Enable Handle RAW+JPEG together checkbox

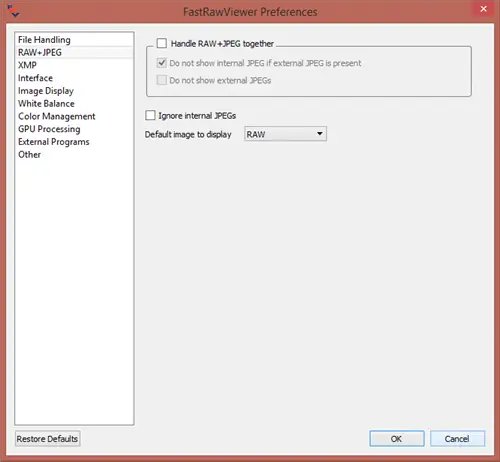[162, 43]
